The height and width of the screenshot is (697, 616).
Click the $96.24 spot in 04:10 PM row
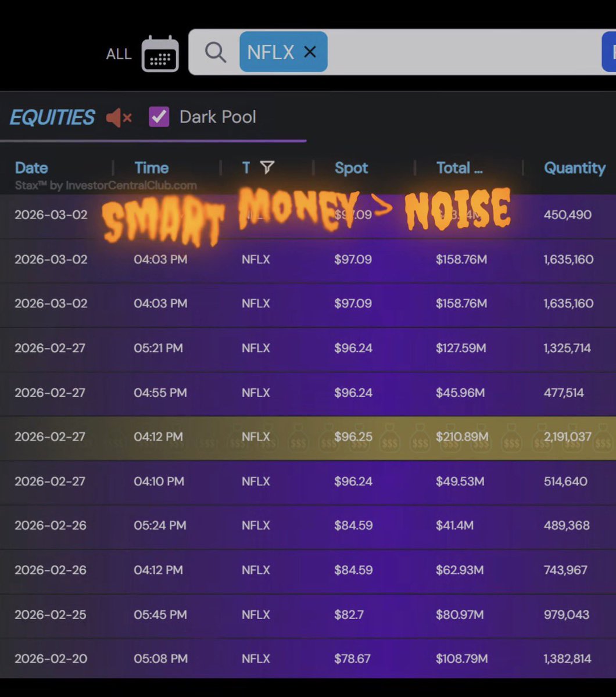coord(353,481)
